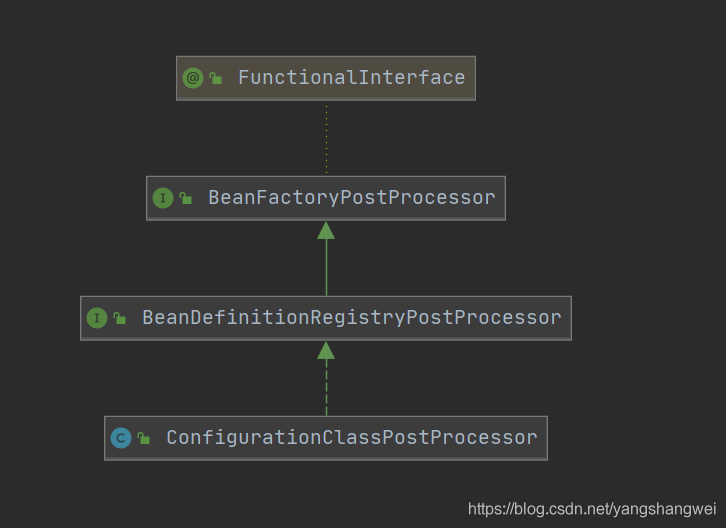Viewport: 726px width, 528px height.
Task: Click the dotted line below FunctionalInterface
Action: pos(326,138)
